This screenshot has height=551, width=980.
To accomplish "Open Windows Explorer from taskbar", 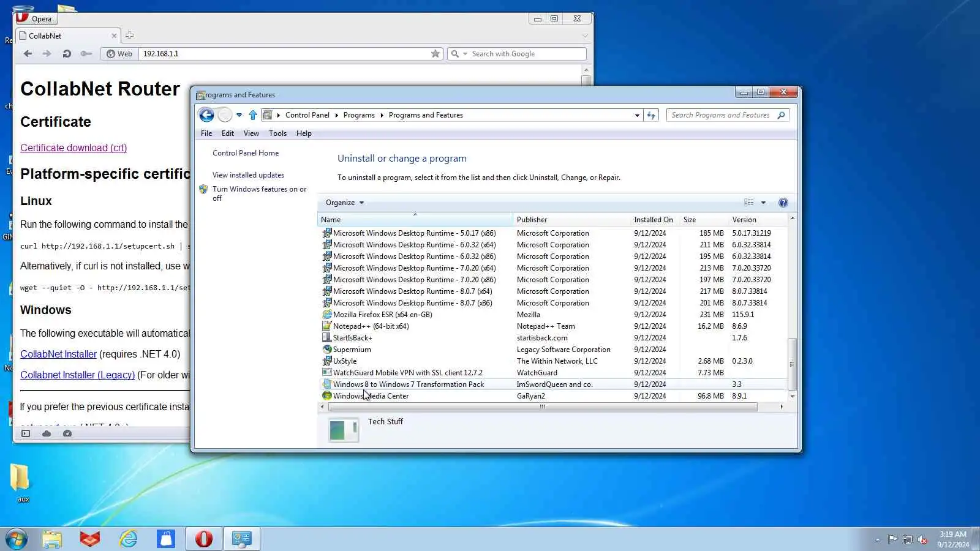I will 52,539.
